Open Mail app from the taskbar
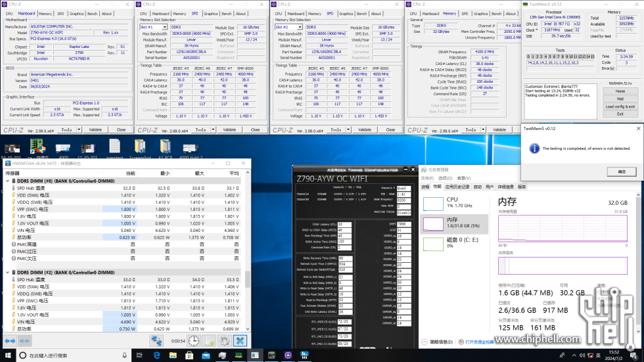644x362 pixels. (206, 355)
